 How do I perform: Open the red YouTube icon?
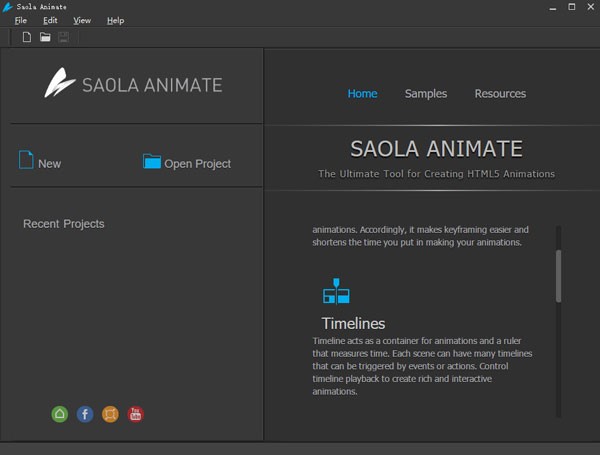pos(135,414)
